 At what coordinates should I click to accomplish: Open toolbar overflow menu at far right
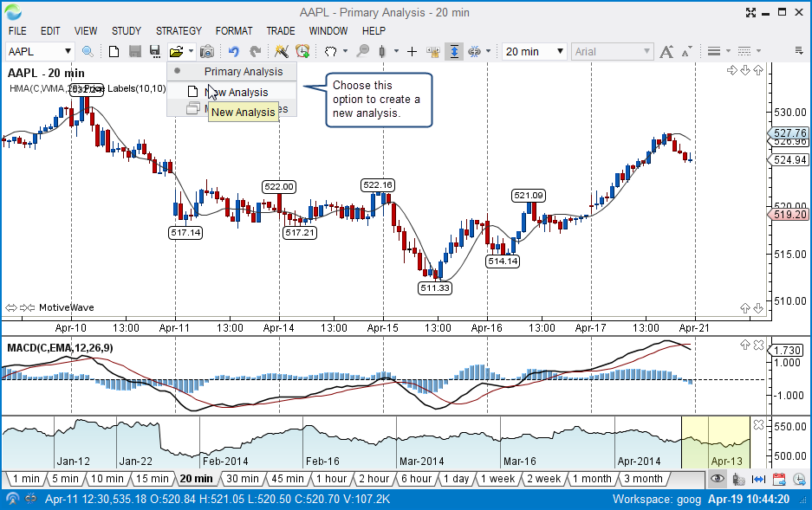799,50
